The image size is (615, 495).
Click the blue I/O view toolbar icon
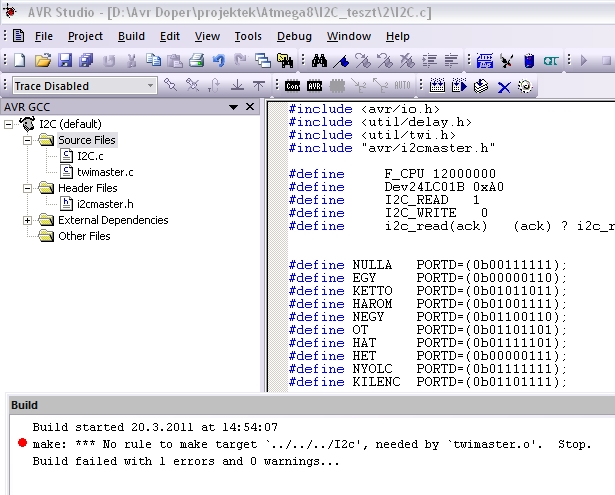pyautogui.click(x=484, y=61)
